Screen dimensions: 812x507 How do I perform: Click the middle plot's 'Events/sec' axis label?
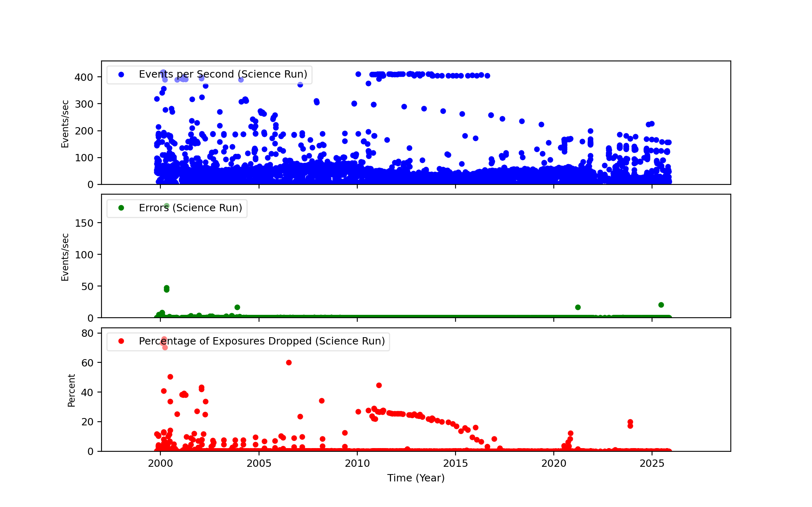click(x=65, y=257)
